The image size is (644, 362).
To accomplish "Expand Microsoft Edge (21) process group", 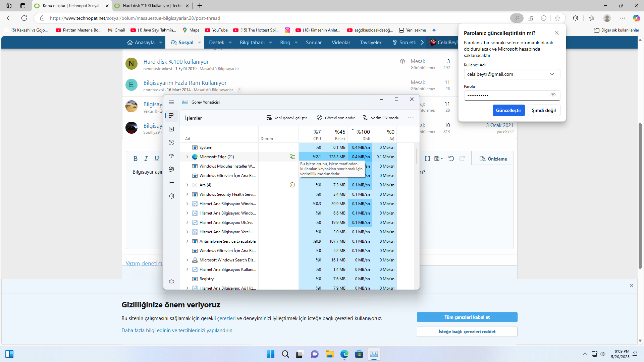I will (187, 157).
